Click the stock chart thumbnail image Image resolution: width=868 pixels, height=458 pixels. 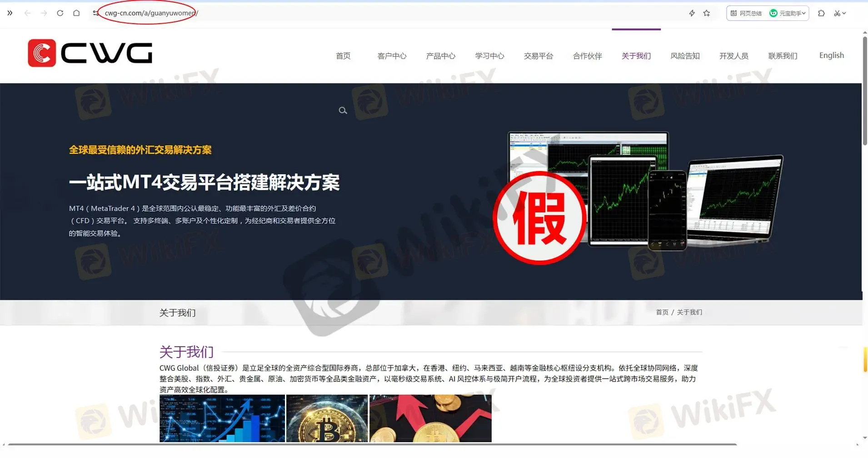(x=222, y=418)
